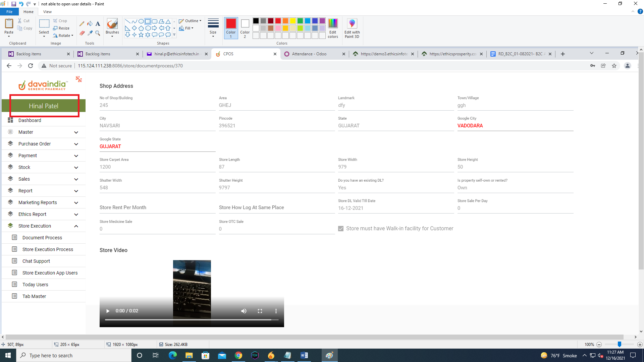Click the Resize button in Image group

coord(61,28)
